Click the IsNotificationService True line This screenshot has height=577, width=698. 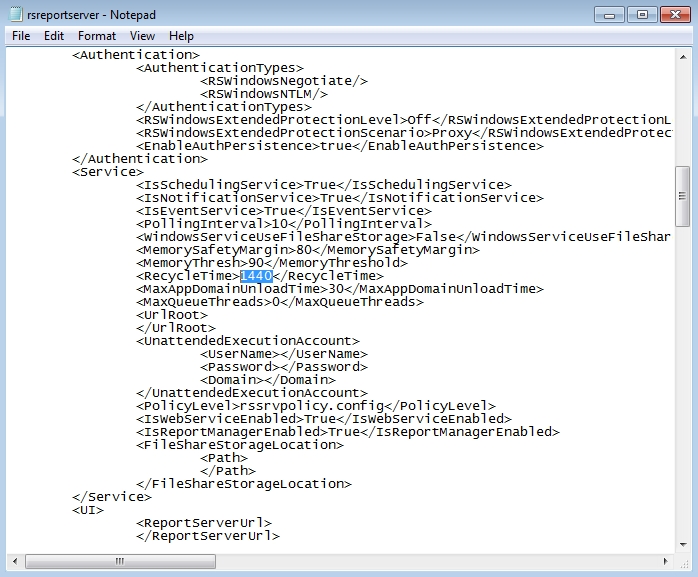(340, 198)
